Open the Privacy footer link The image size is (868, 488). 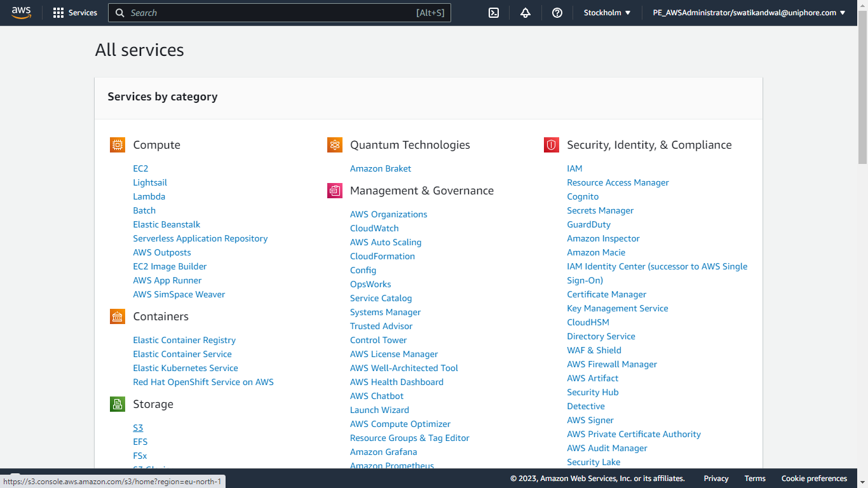tap(716, 478)
